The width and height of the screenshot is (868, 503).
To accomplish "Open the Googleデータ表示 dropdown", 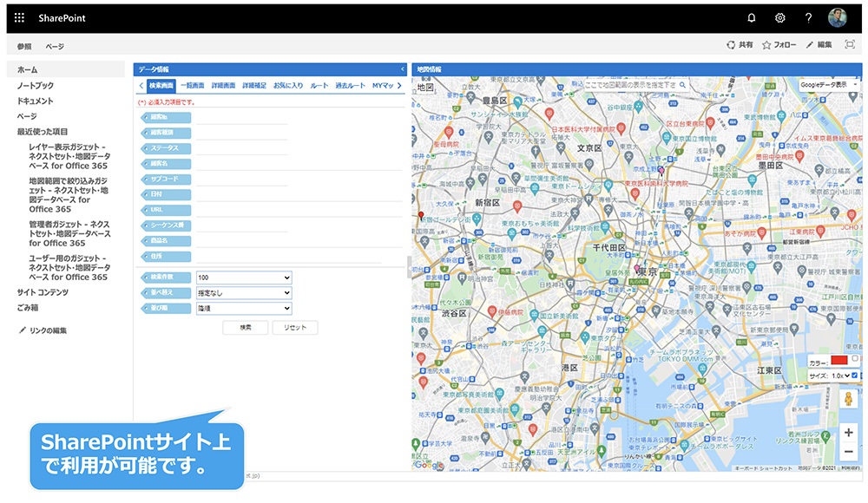I will pos(829,85).
